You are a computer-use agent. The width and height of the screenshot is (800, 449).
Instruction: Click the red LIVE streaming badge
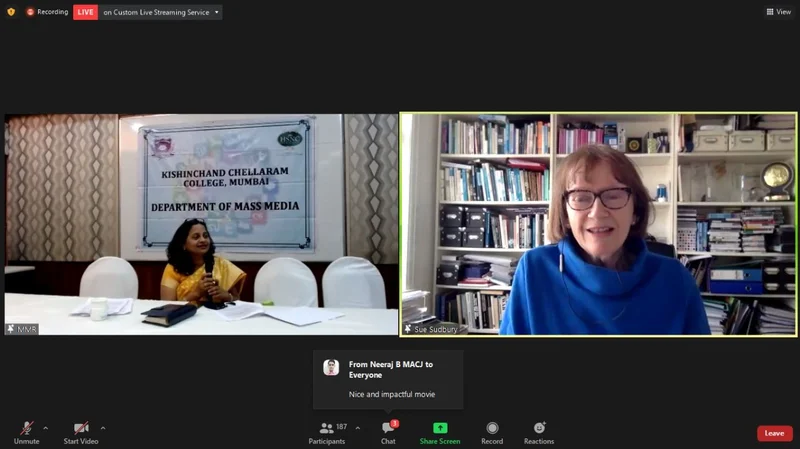[x=86, y=12]
